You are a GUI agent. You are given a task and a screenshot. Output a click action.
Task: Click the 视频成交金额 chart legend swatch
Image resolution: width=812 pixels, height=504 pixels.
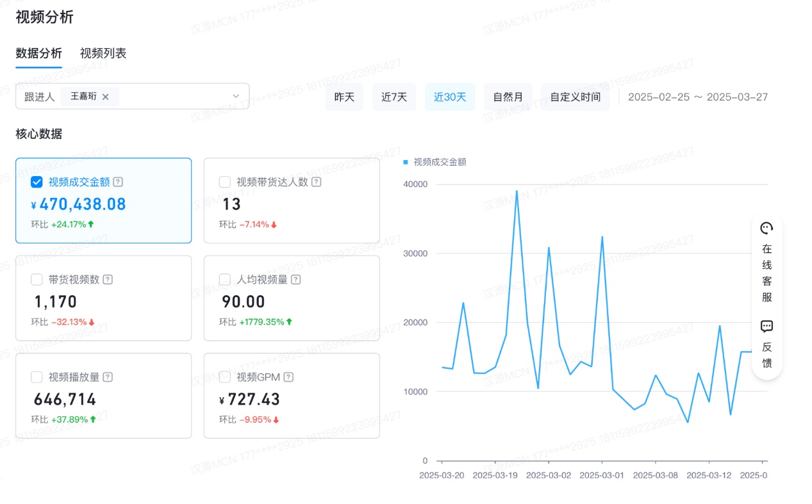(x=406, y=163)
